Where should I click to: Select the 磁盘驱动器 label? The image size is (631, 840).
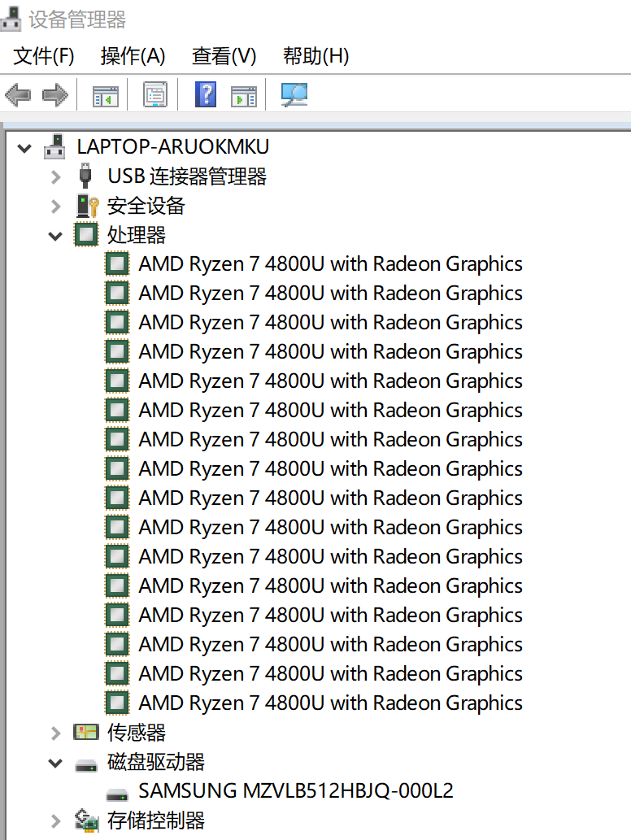[156, 762]
